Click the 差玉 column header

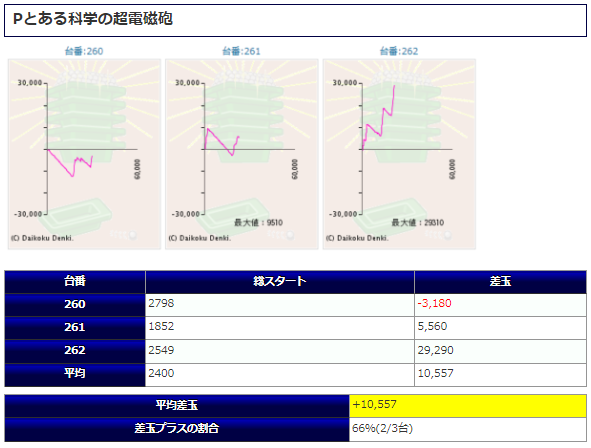click(x=501, y=282)
